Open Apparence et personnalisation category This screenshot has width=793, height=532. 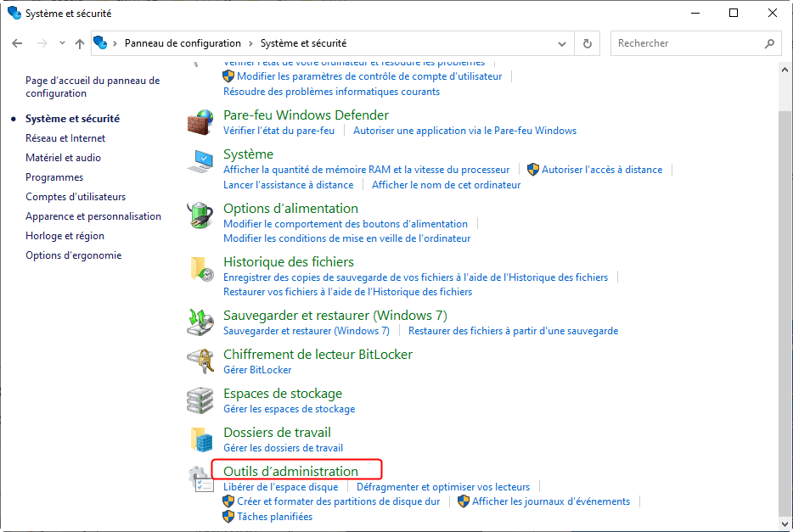(93, 216)
